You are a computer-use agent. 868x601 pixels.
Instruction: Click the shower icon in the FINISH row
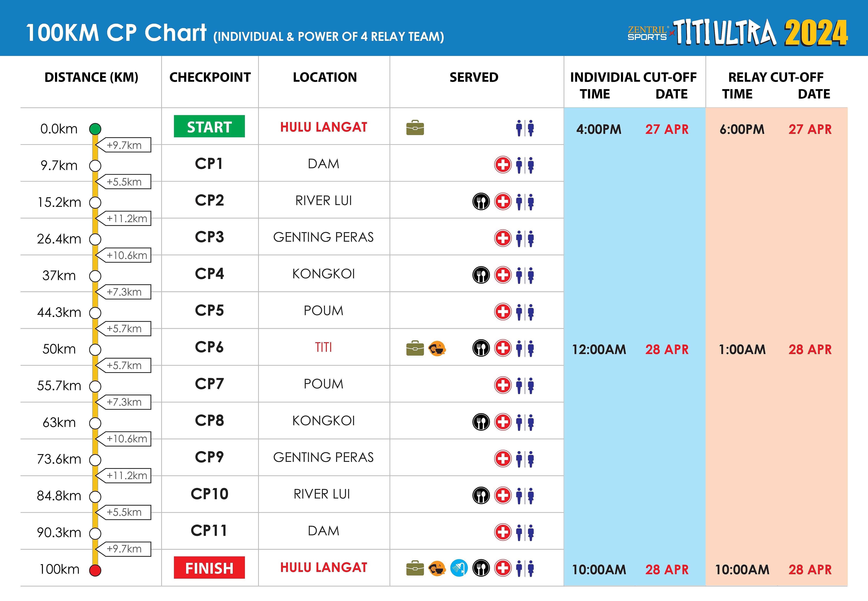[459, 568]
